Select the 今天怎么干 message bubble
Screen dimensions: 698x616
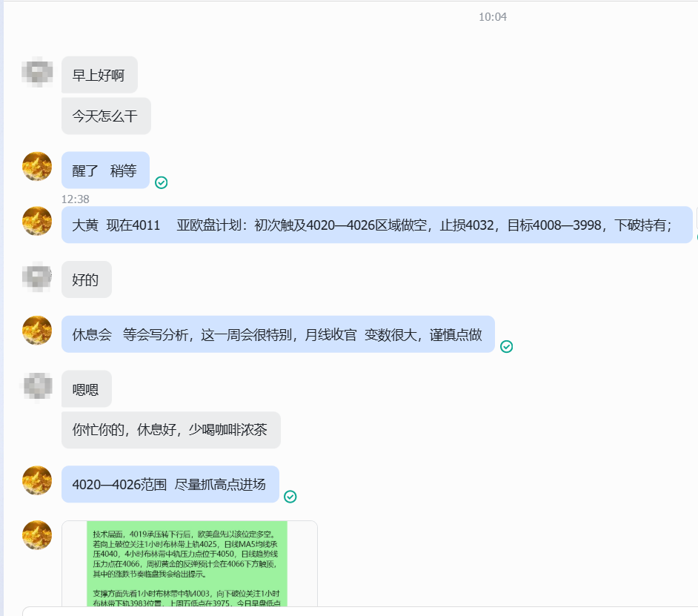(106, 116)
